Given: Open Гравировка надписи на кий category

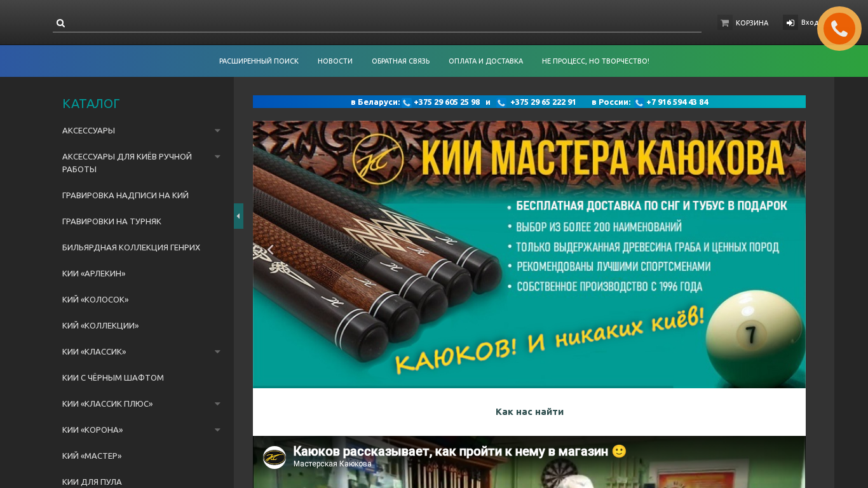Looking at the screenshot, I should point(125,196).
